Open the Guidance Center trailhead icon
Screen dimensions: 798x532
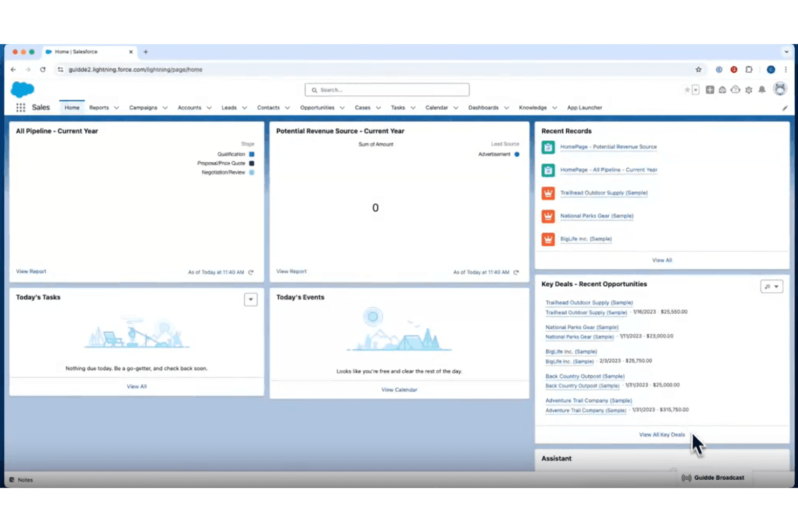pyautogui.click(x=723, y=90)
